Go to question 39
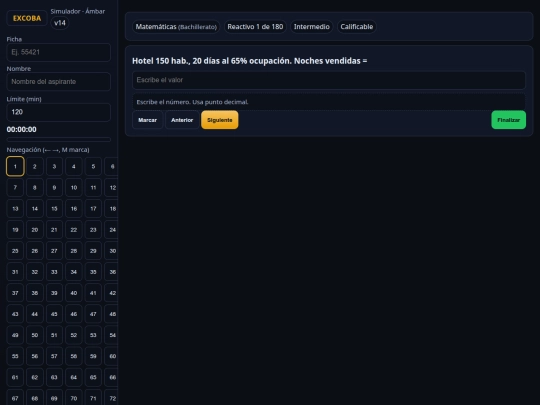 54,293
